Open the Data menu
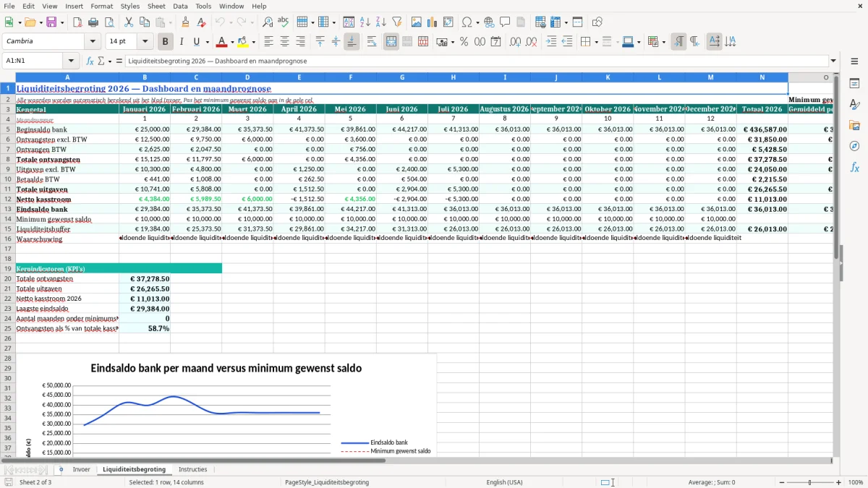Screen dimensions: 868x488 tap(180, 6)
